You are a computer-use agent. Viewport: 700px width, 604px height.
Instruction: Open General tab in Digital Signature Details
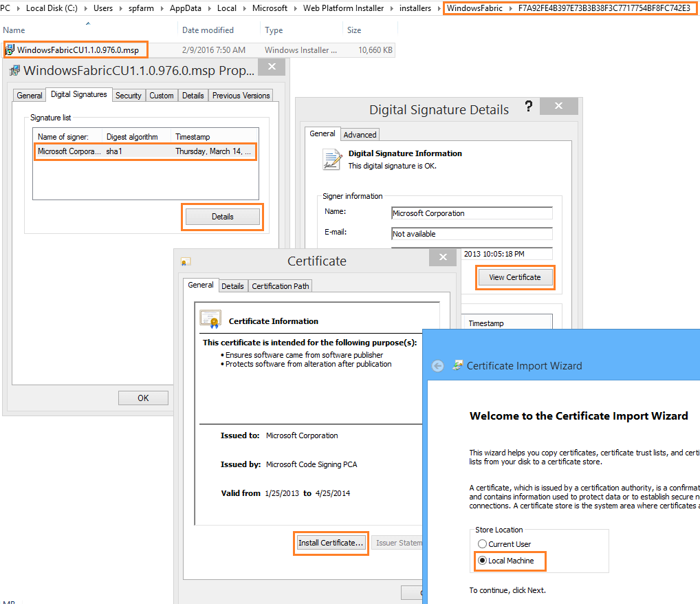(322, 133)
